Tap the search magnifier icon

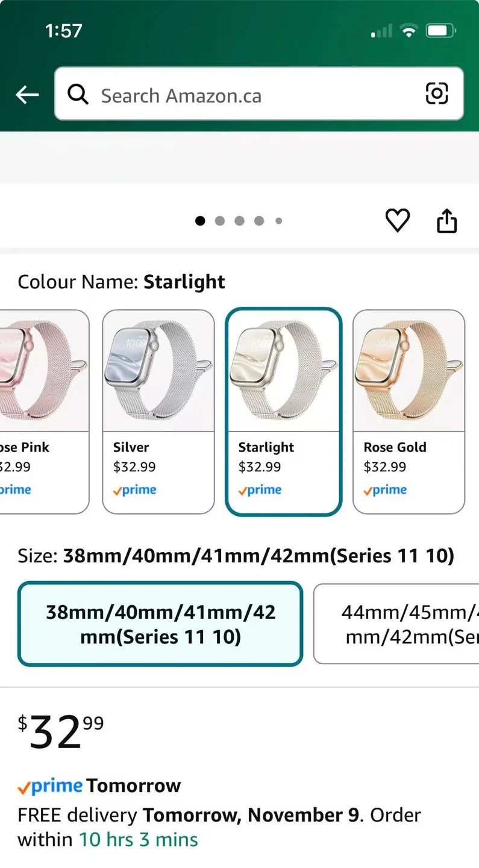tap(78, 95)
